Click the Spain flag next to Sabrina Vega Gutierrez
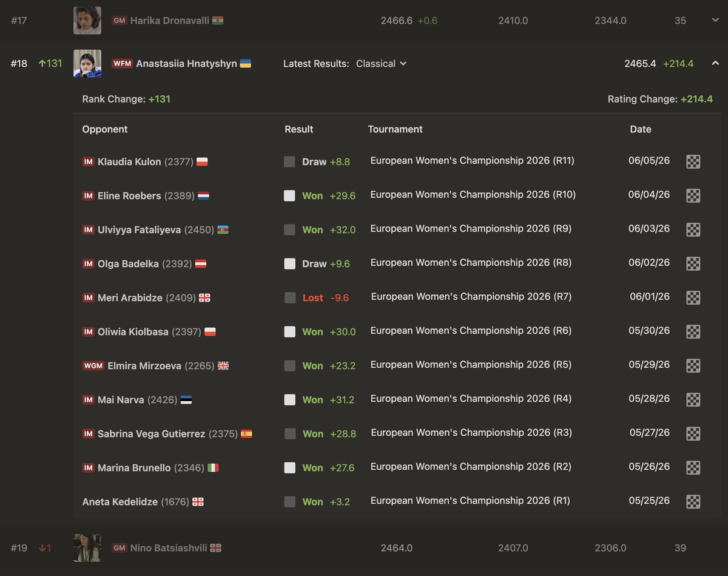Screen dimensions: 728x576 coord(246,434)
